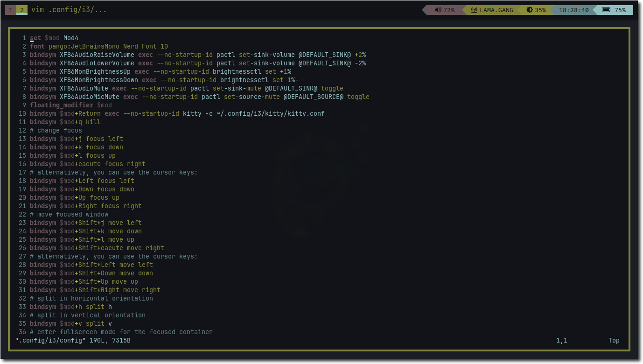This screenshot has height=364, width=643.
Task: Click the '# split in horizontal orientation' comment
Action: 91,298
